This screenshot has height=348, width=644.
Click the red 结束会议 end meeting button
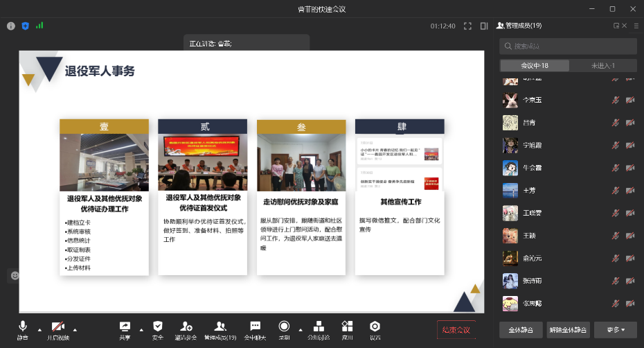point(456,329)
